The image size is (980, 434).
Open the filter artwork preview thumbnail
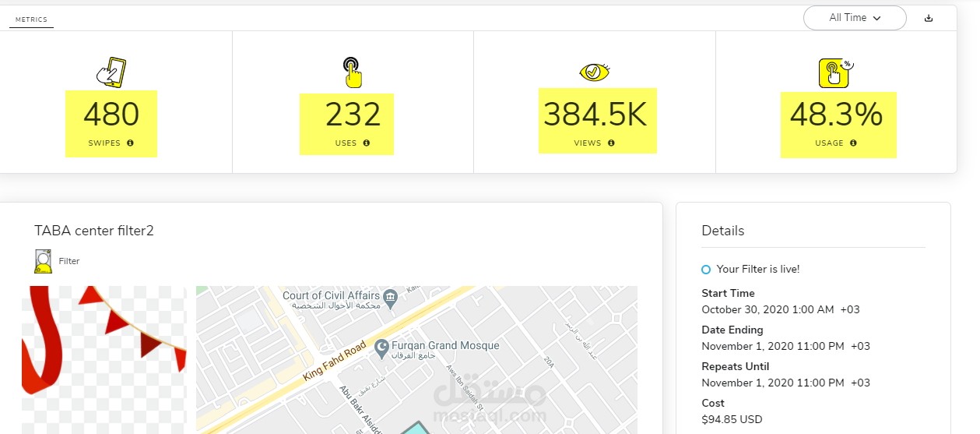[x=104, y=358]
